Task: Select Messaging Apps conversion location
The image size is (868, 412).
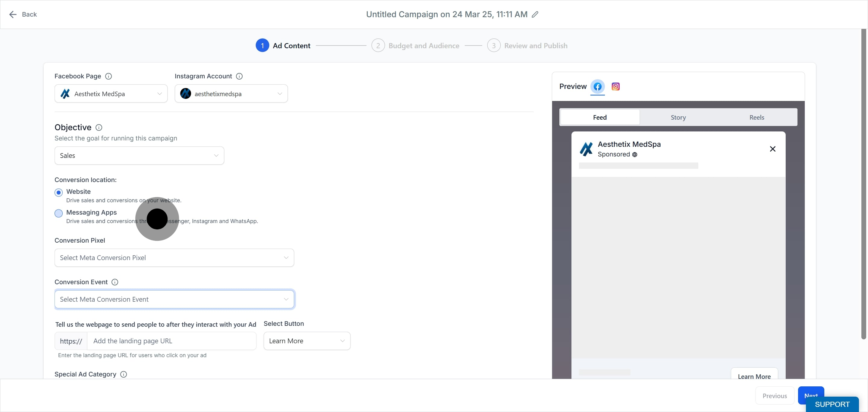Action: [x=59, y=214]
